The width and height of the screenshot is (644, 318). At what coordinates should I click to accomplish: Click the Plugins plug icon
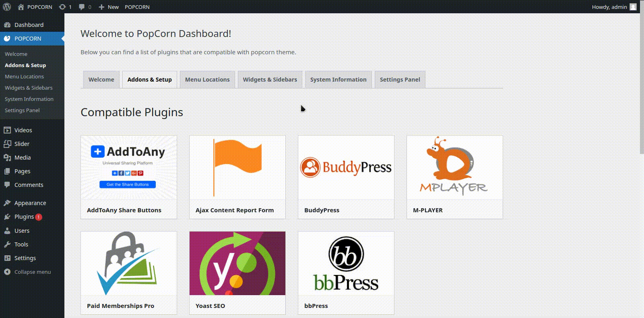[7, 217]
